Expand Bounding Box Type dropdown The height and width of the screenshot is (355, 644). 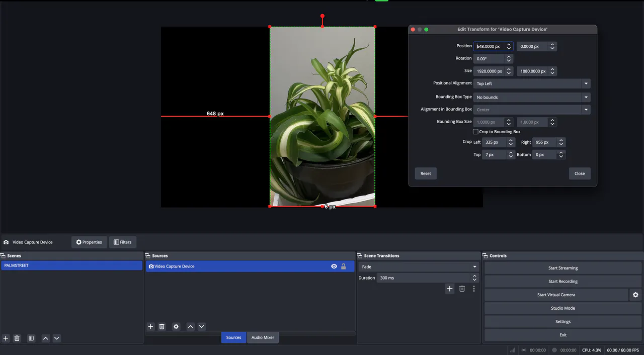point(531,97)
